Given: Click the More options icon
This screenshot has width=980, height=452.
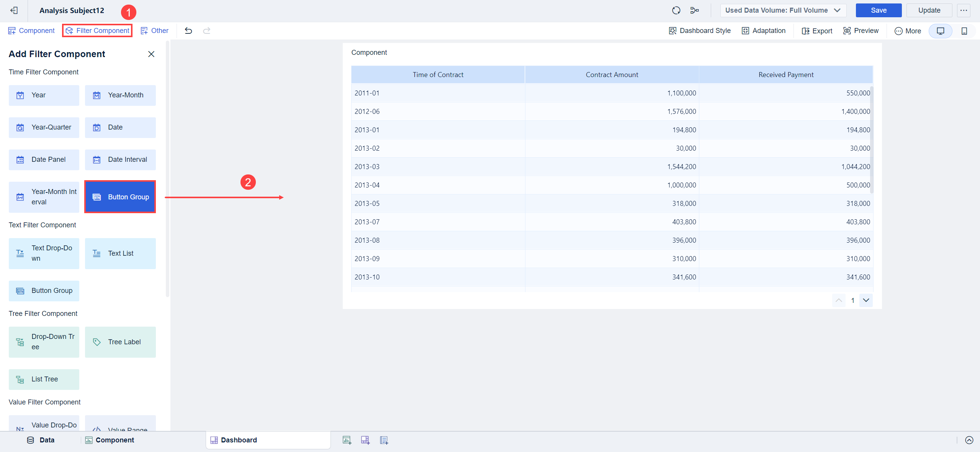Looking at the screenshot, I should [x=908, y=31].
